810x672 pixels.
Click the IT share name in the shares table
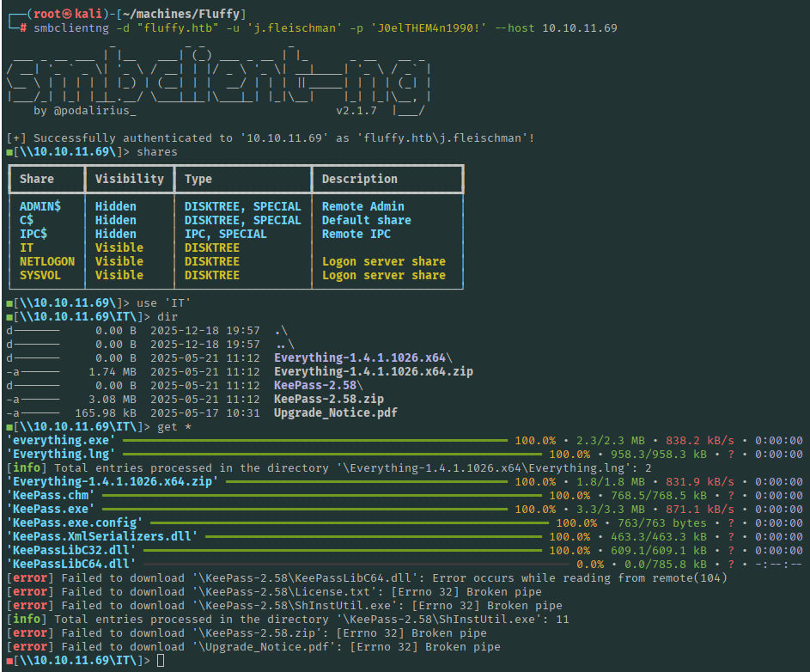pos(27,247)
